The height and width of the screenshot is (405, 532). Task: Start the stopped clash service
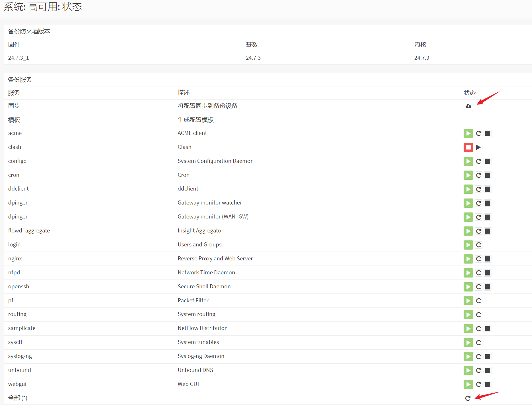click(x=479, y=147)
